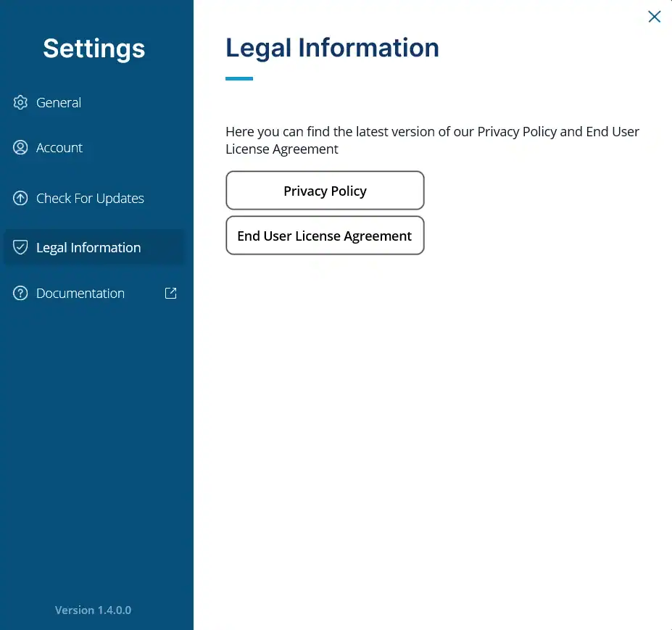Screen dimensions: 672x630
Task: Click the upward arrow icon for updates
Action: click(20, 198)
